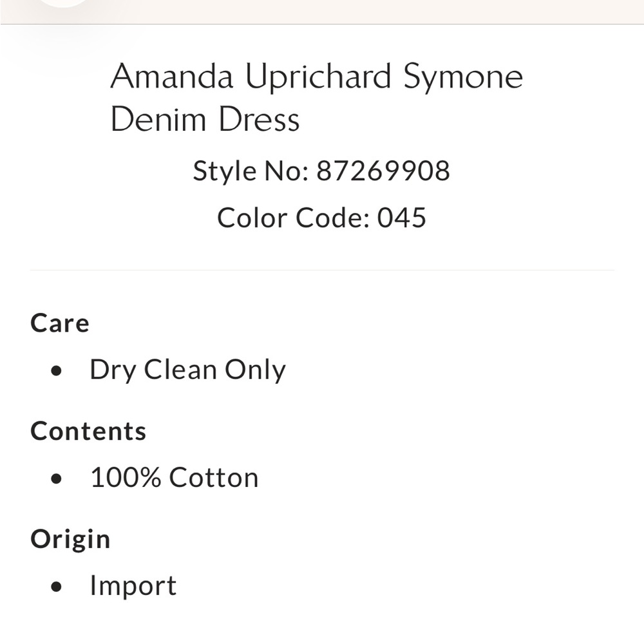Click the word 'Cotton' under Contents

[x=214, y=478]
